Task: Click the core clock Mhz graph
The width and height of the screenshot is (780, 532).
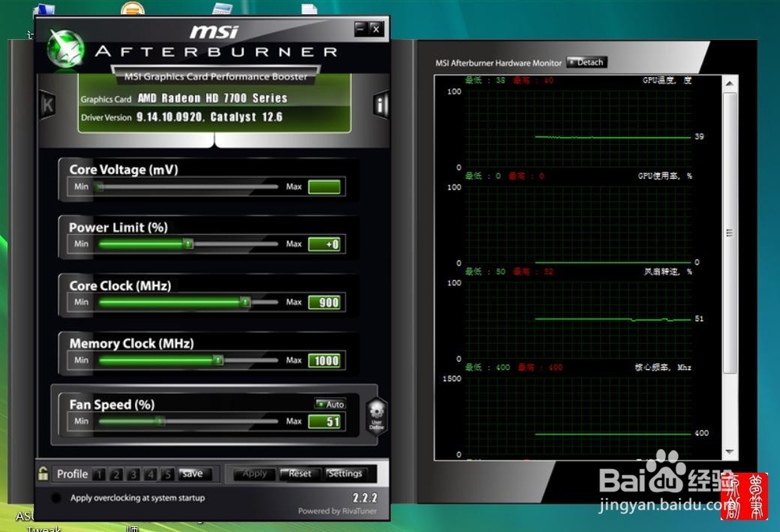Action: click(578, 416)
